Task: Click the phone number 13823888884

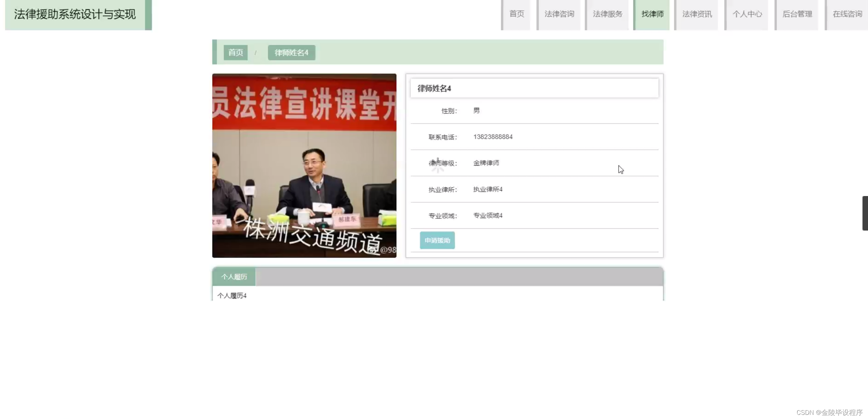Action: [x=493, y=137]
